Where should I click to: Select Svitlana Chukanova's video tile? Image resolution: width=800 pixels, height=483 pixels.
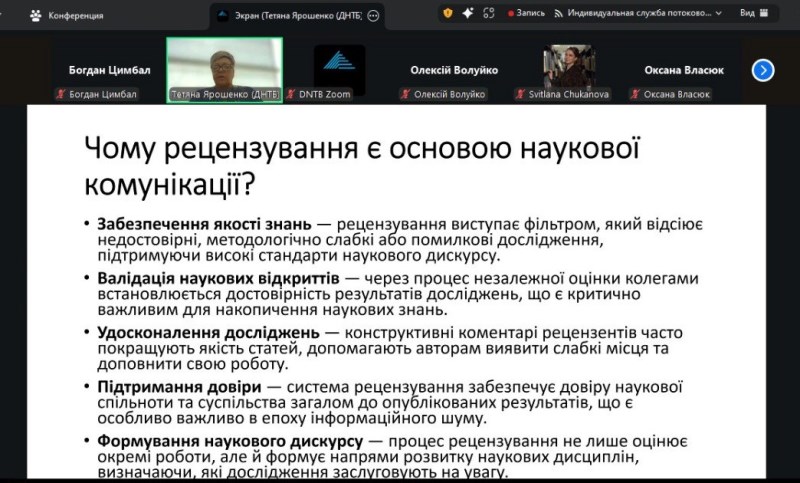click(x=568, y=67)
